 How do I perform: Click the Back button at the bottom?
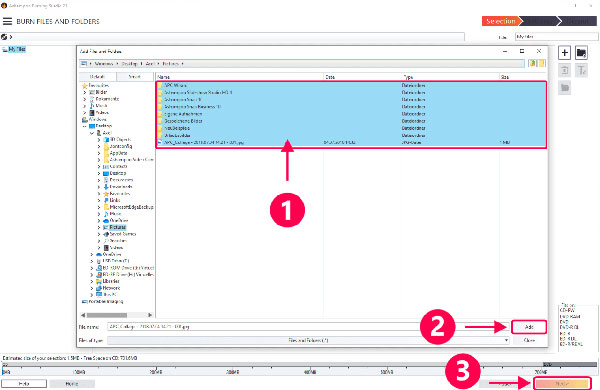tap(505, 383)
